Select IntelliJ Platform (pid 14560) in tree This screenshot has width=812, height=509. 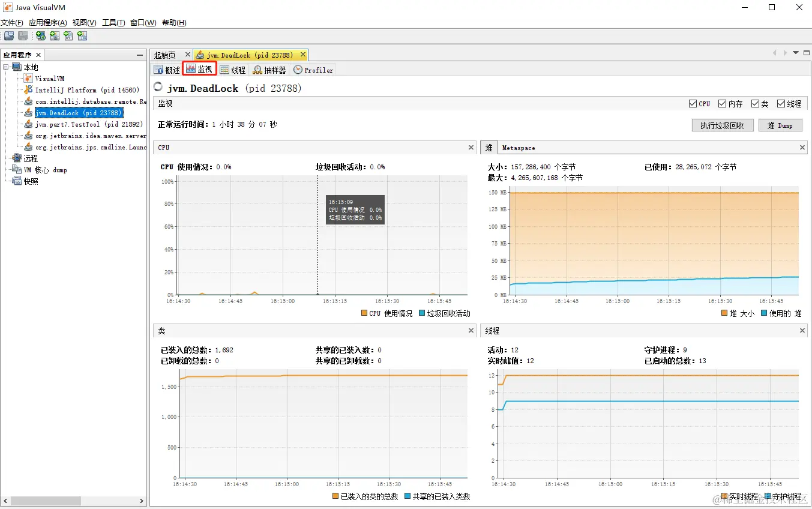[x=87, y=90]
